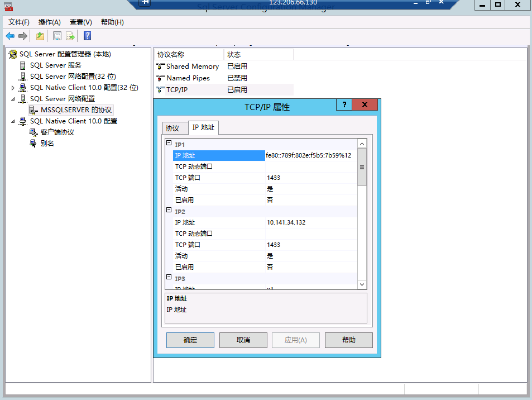Image resolution: width=532 pixels, height=400 pixels.
Task: Click the Forward arrow toolbar icon
Action: [23, 36]
